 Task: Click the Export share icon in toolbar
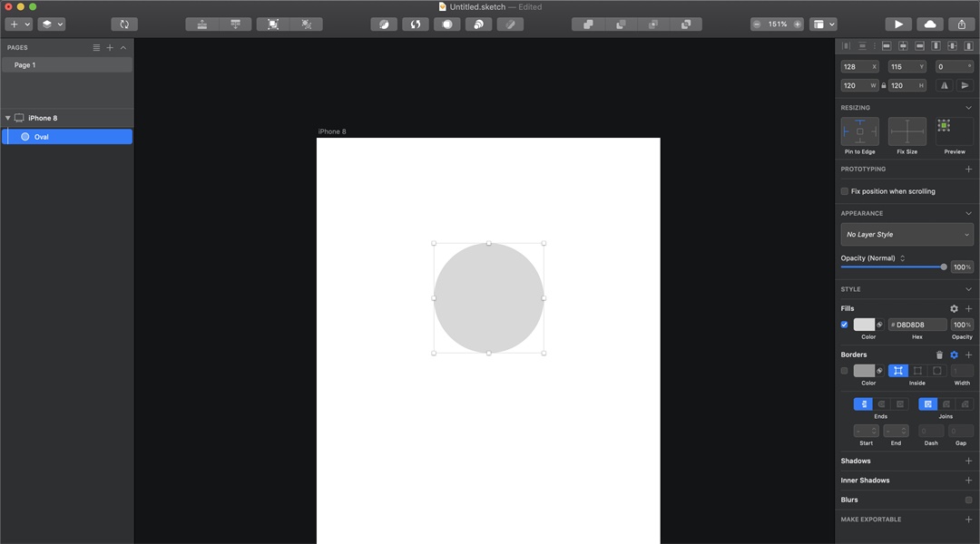962,24
